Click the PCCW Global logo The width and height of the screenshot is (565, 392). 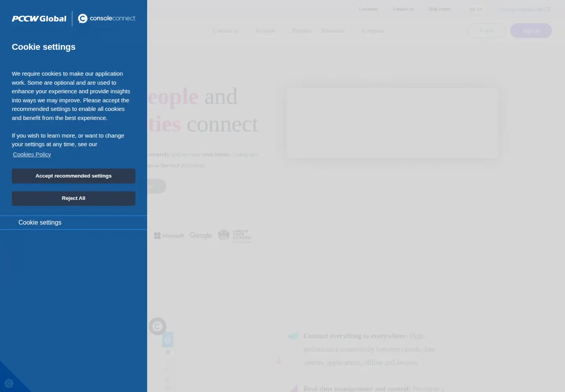tap(39, 19)
